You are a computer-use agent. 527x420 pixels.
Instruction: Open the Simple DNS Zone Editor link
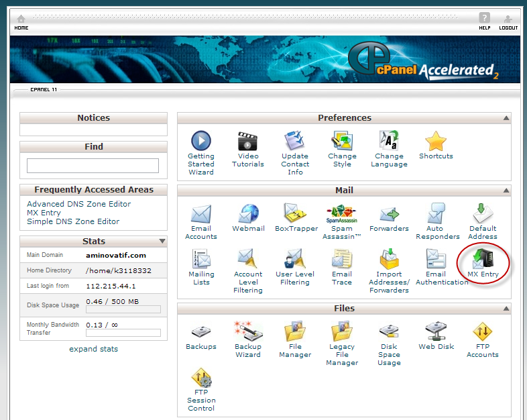[x=73, y=221]
